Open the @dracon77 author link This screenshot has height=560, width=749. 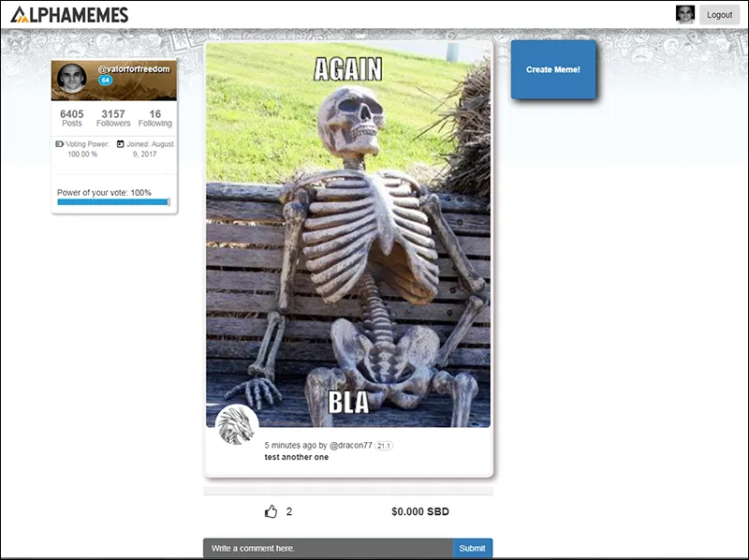[x=350, y=446]
